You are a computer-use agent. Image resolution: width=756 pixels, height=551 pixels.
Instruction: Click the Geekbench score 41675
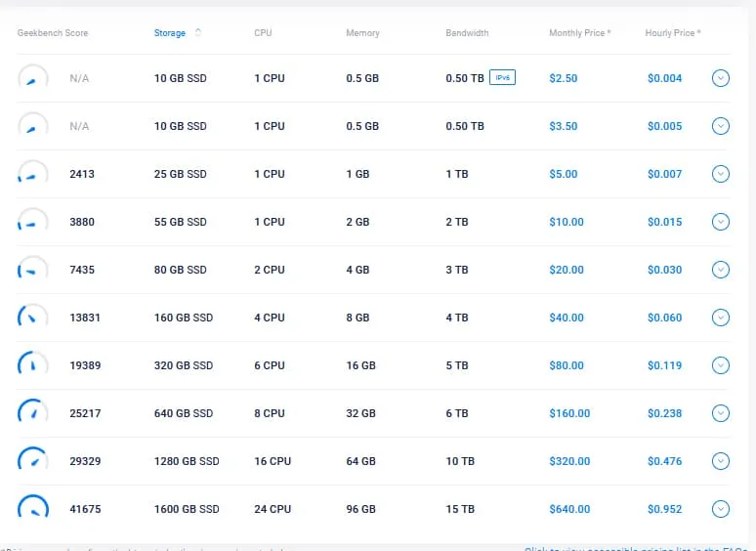point(85,509)
